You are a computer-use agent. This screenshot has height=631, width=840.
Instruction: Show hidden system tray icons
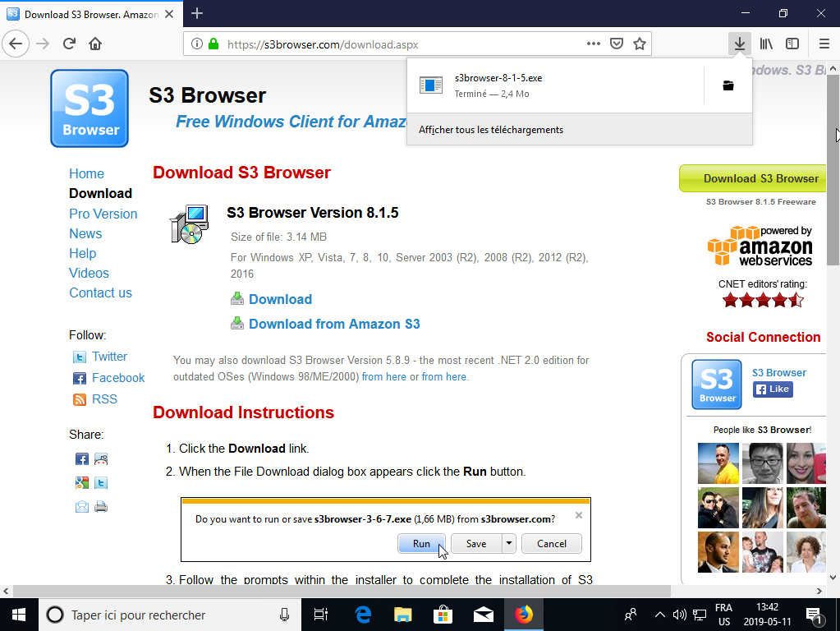660,615
